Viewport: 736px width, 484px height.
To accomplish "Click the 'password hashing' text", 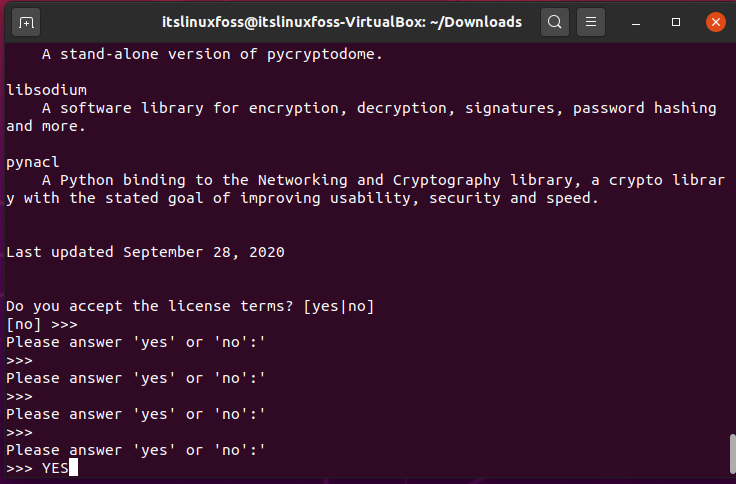I will 644,108.
